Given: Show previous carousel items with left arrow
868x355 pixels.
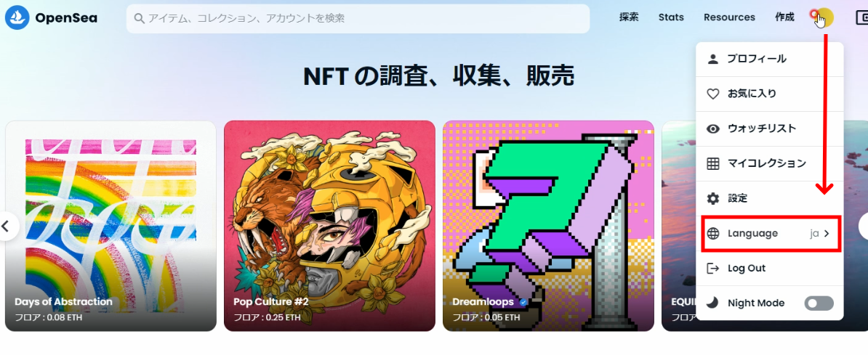Looking at the screenshot, I should (7, 227).
